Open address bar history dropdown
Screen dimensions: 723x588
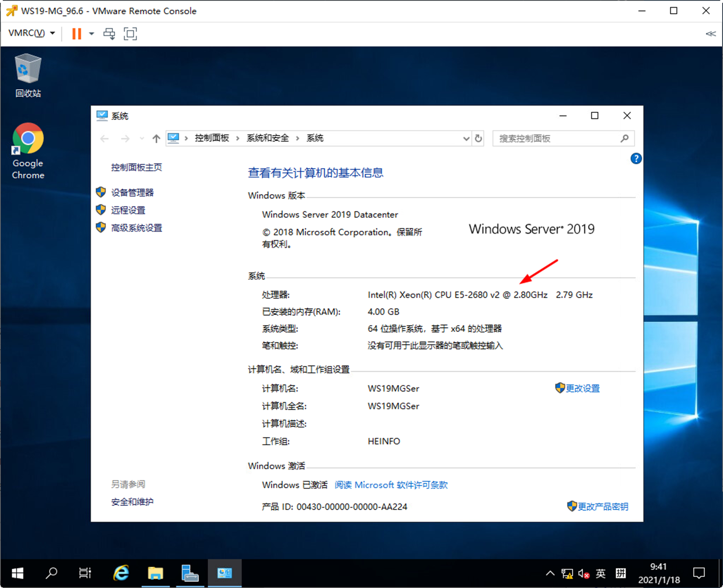466,139
